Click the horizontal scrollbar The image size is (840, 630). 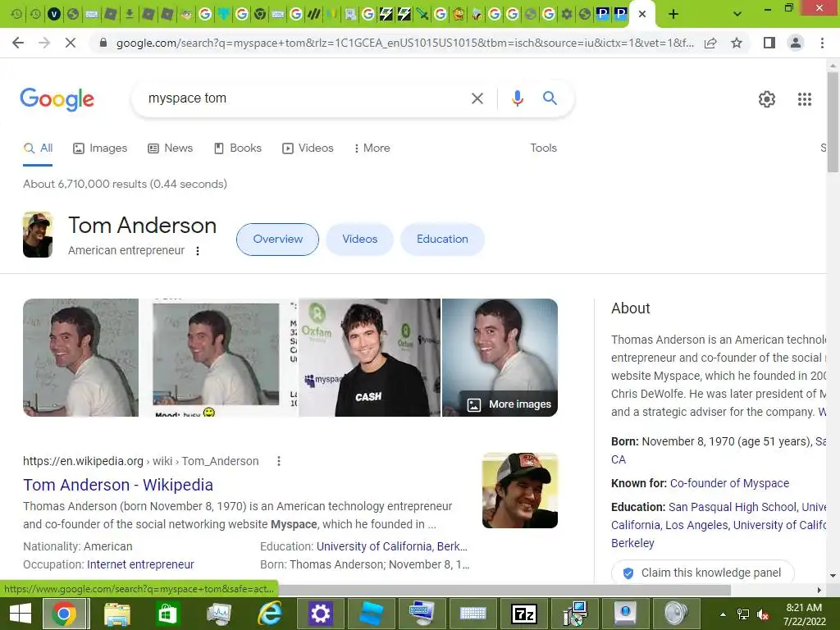point(504,590)
